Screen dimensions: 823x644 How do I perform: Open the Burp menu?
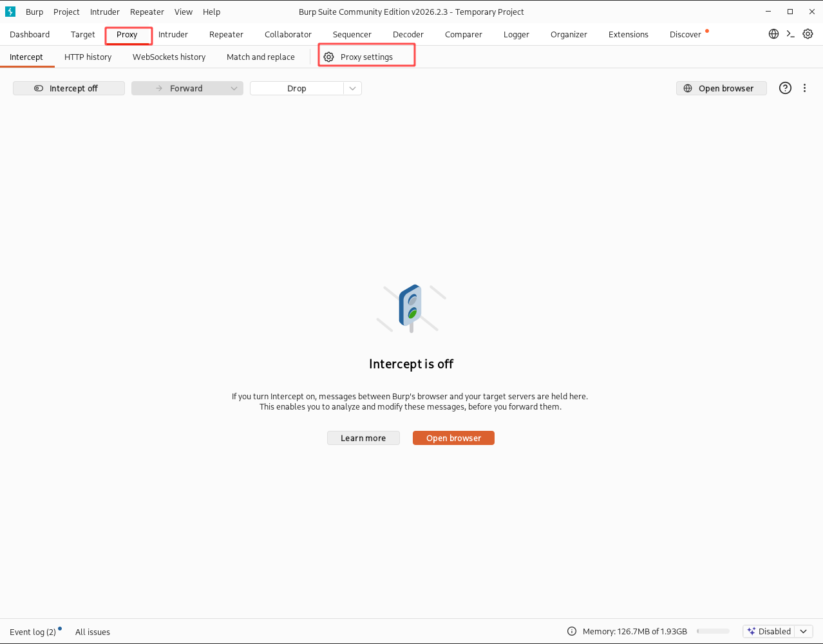[x=34, y=12]
